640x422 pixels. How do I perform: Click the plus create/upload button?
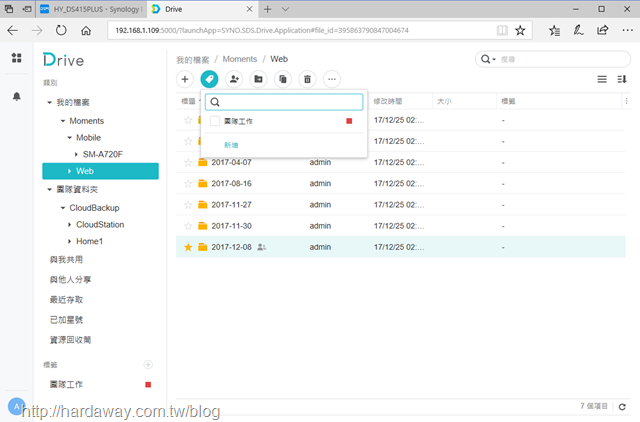click(185, 79)
